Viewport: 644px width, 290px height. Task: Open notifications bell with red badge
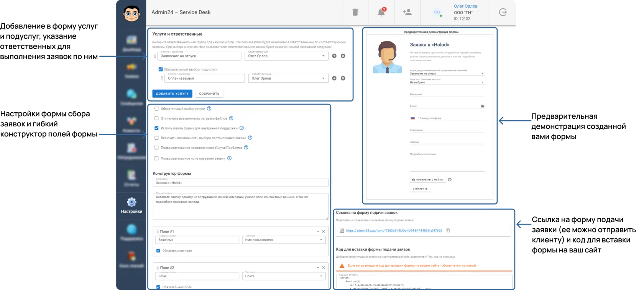[x=381, y=12]
